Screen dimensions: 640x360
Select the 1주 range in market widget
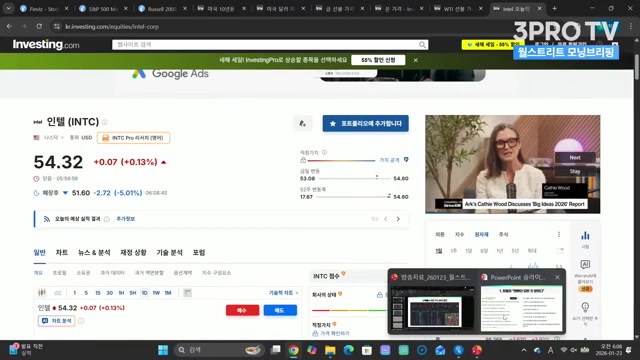tap(453, 251)
